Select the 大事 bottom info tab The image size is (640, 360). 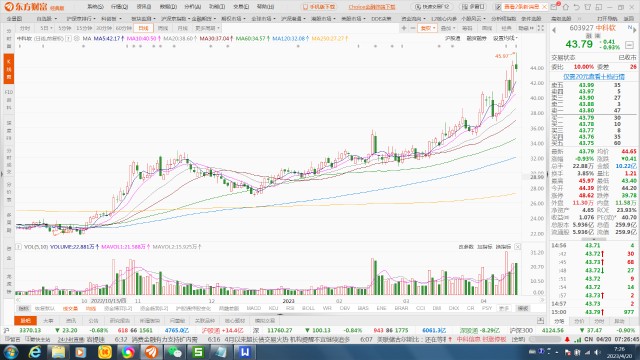(x=49, y=321)
